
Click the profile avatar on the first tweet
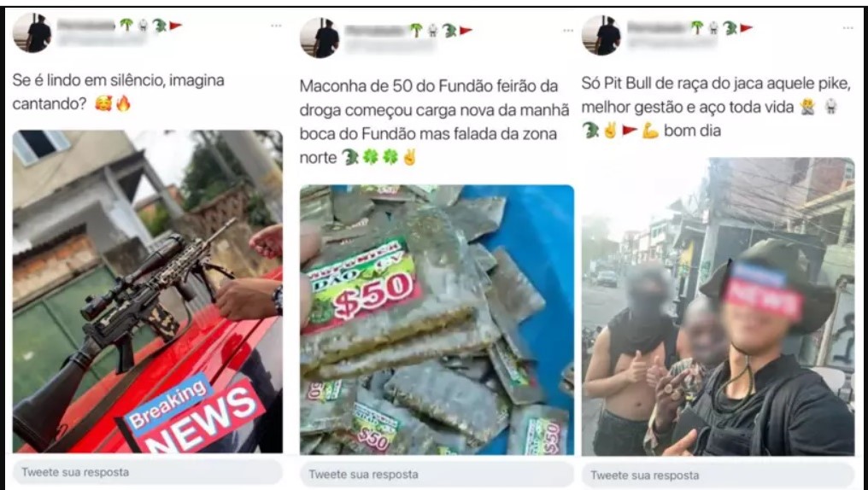pos(32,33)
